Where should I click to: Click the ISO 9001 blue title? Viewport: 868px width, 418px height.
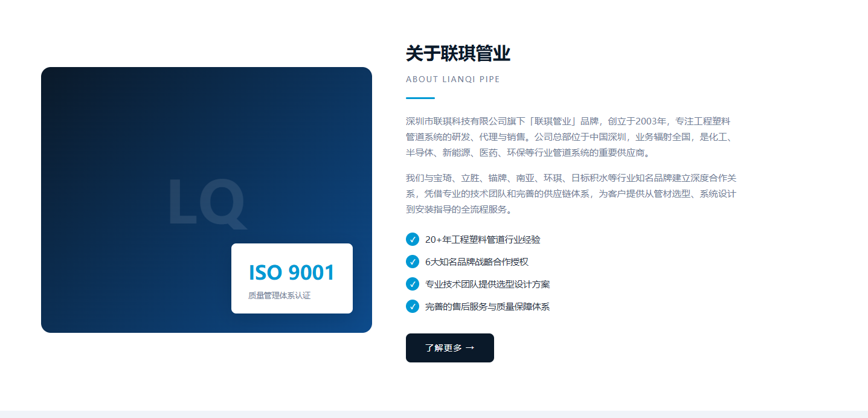pyautogui.click(x=292, y=273)
